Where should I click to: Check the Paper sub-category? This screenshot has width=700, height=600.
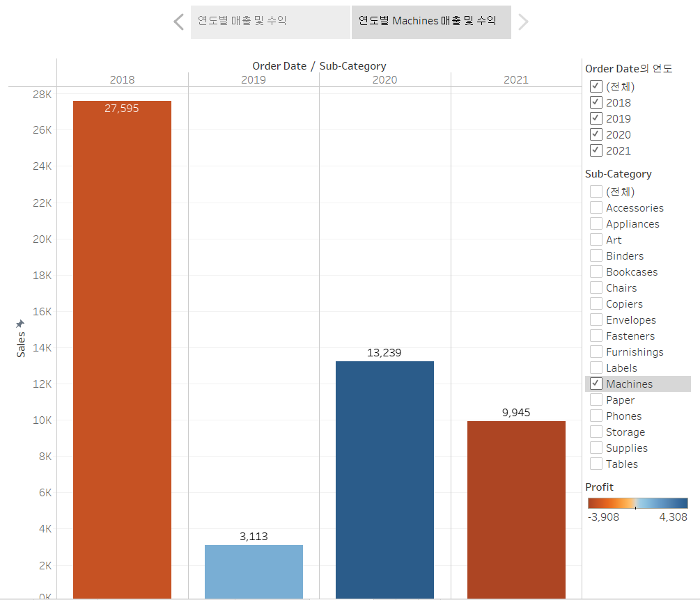(596, 400)
